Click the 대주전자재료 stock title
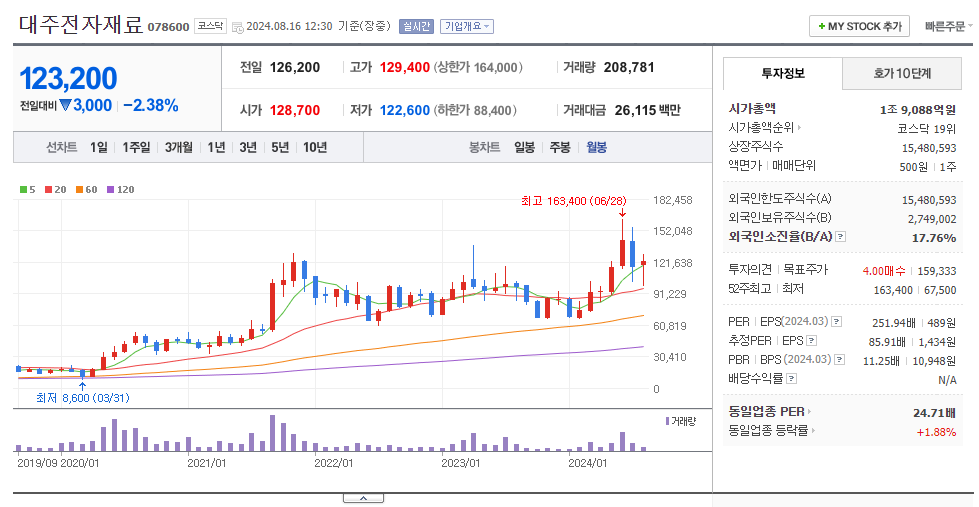This screenshot has width=979, height=507. [81, 25]
